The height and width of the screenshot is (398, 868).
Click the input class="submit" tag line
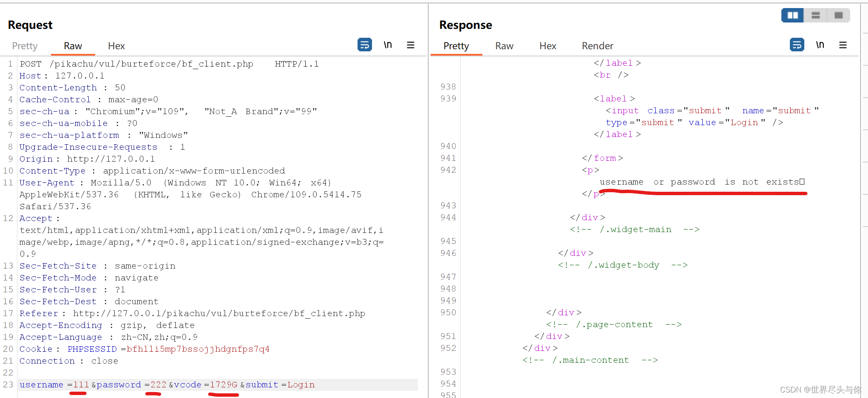tap(712, 111)
